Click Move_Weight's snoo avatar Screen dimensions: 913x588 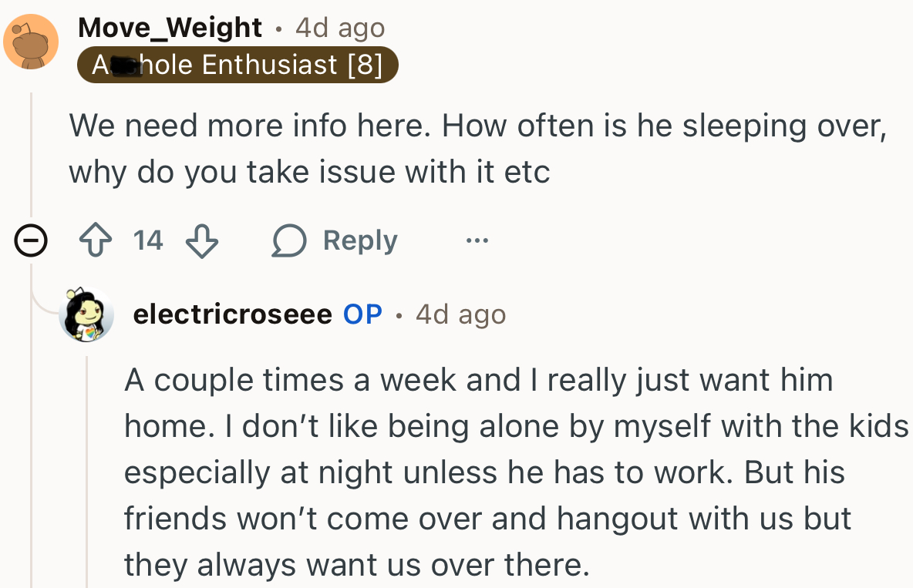coord(31,42)
